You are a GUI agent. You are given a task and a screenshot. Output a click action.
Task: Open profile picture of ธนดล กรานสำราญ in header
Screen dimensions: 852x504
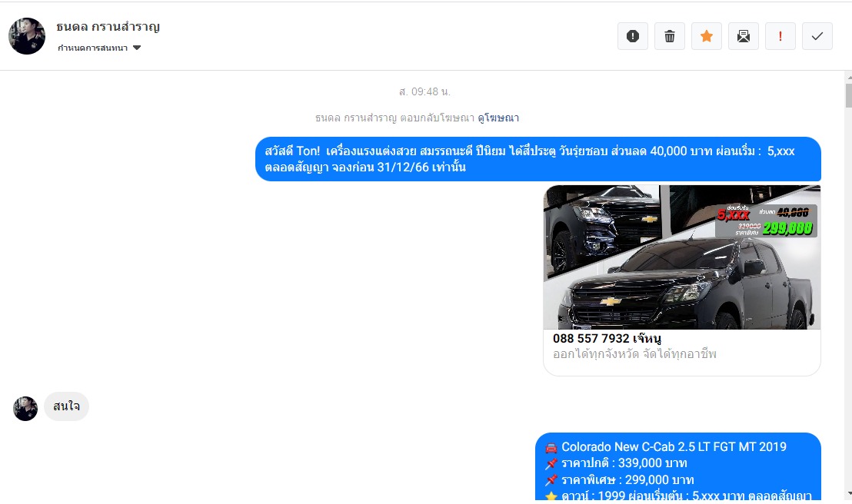27,36
